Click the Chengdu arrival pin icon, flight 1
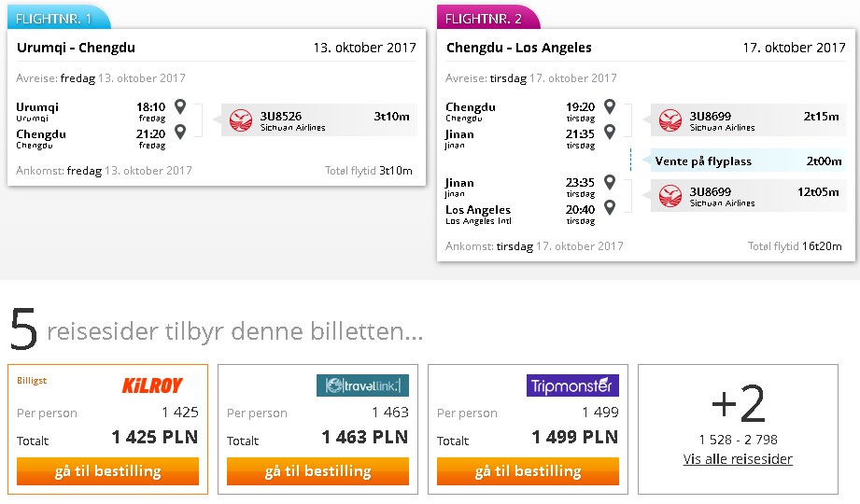 pos(180,132)
